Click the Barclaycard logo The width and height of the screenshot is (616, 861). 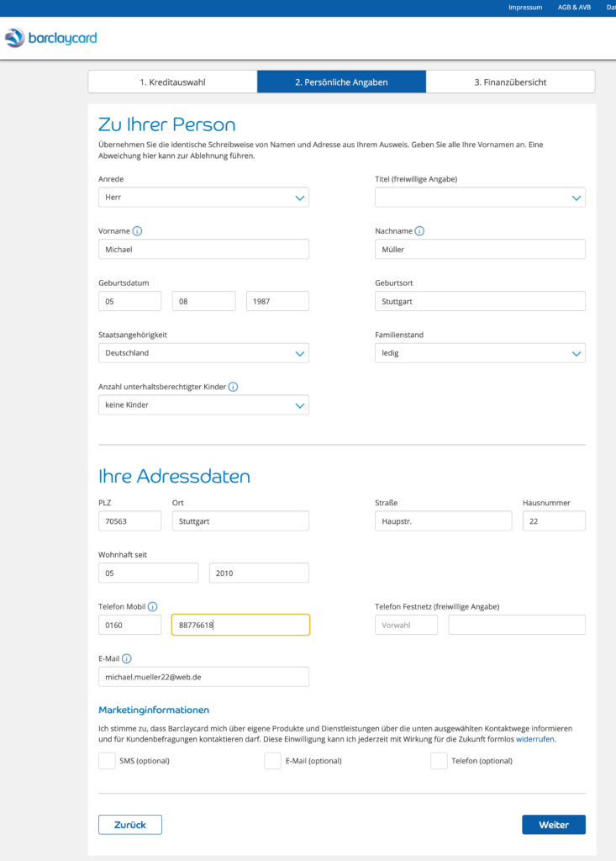coord(50,38)
